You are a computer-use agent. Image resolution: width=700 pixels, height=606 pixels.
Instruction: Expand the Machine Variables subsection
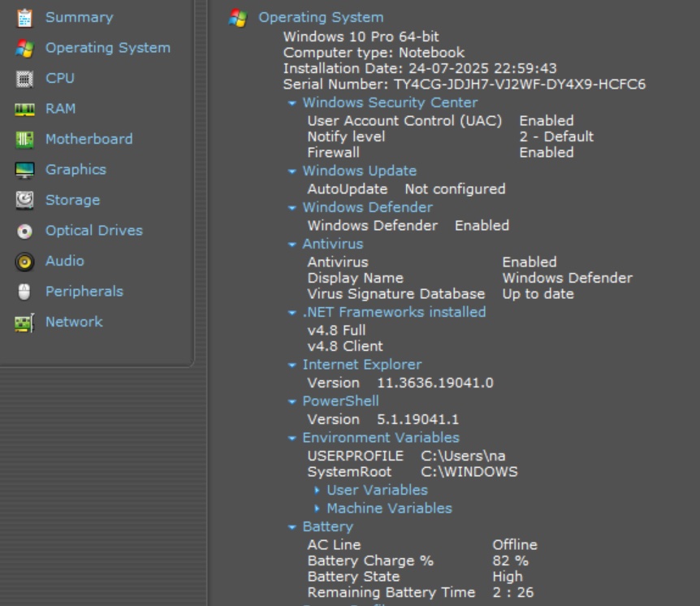coord(318,509)
